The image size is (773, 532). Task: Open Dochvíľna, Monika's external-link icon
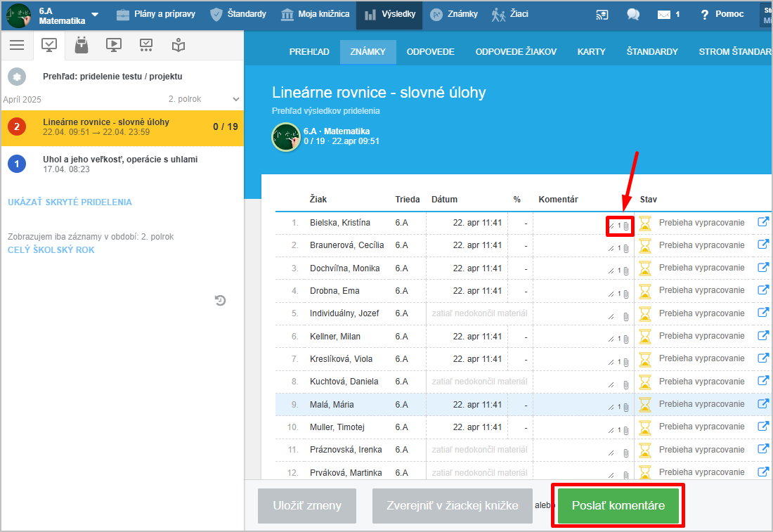click(x=763, y=267)
